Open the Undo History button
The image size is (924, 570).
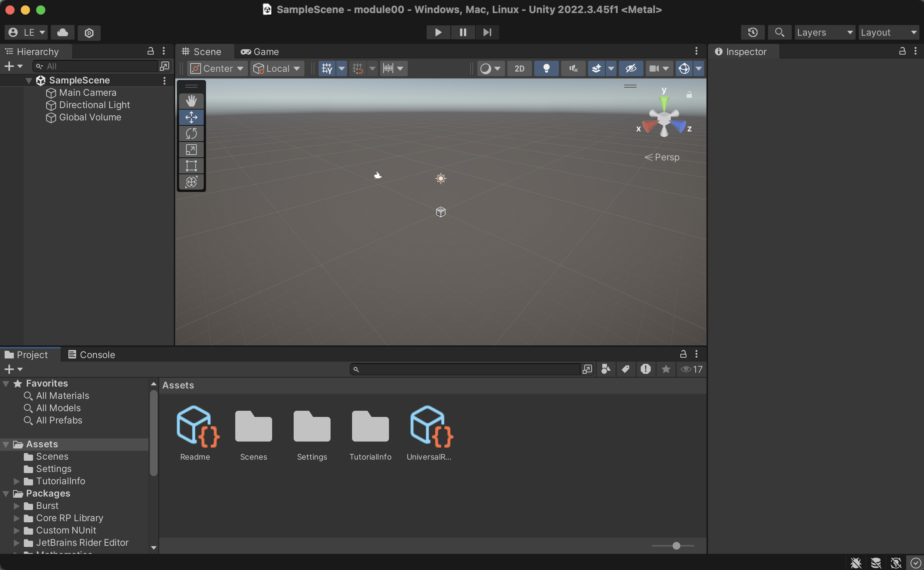pos(753,32)
